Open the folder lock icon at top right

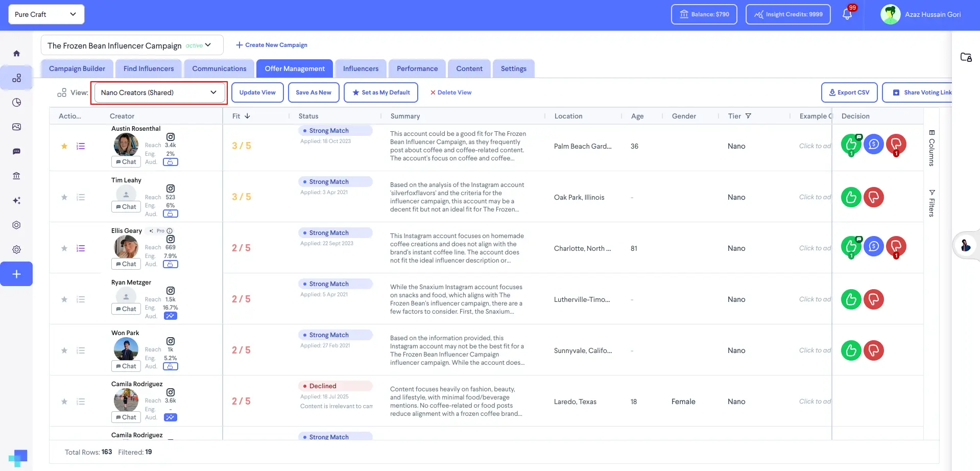pyautogui.click(x=966, y=57)
